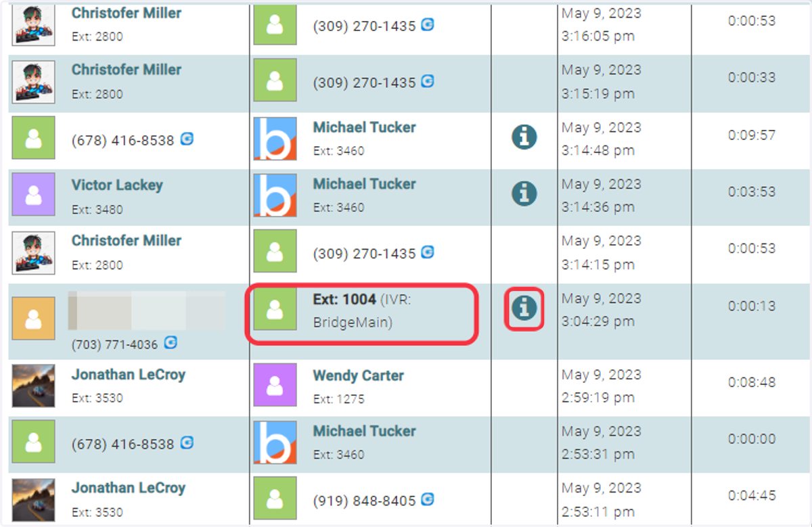Open Michael Tucker name link at 3:14:36 pm

tap(364, 184)
